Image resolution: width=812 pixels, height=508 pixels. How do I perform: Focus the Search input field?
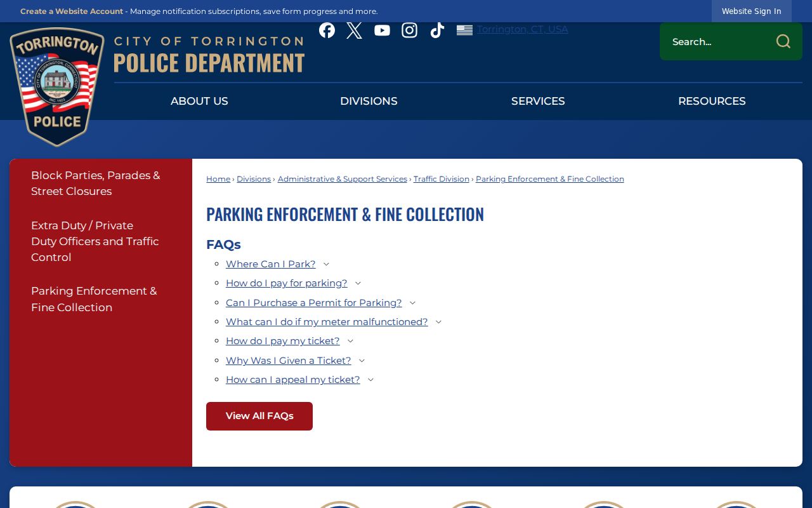point(717,41)
